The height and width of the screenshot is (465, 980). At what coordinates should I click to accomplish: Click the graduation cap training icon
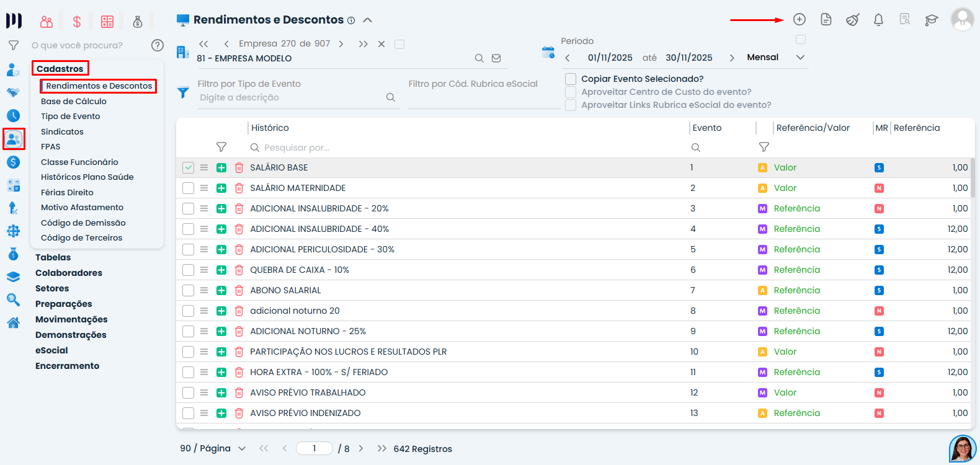coord(931,20)
